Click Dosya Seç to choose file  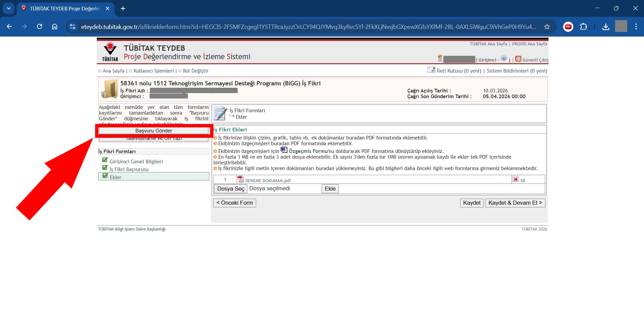(231, 189)
